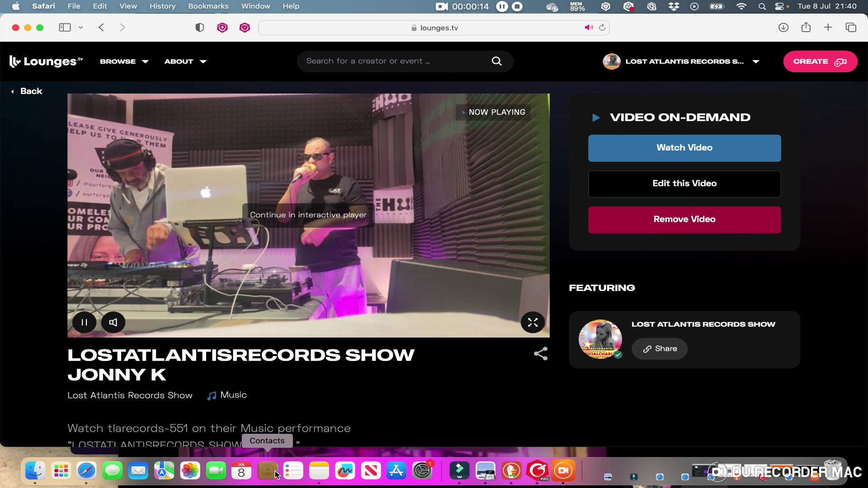The height and width of the screenshot is (488, 868).
Task: Click the Watch Video button
Action: pos(684,148)
